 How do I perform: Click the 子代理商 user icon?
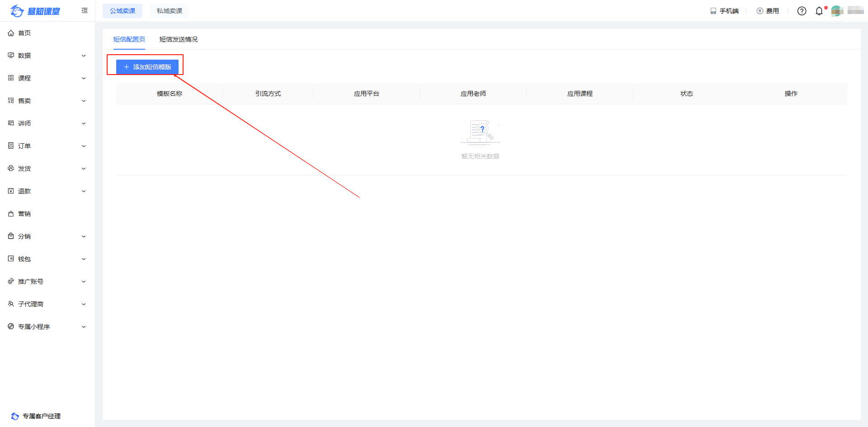click(x=11, y=304)
